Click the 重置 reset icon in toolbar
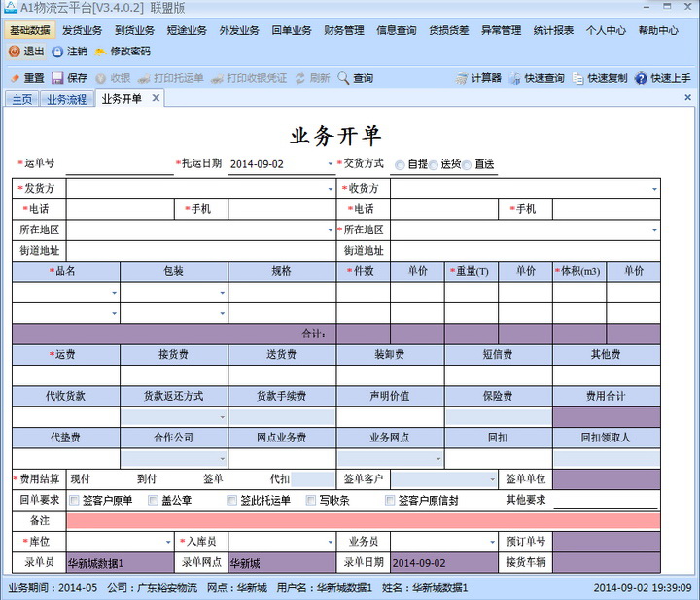The height and width of the screenshot is (600, 700). coord(15,78)
